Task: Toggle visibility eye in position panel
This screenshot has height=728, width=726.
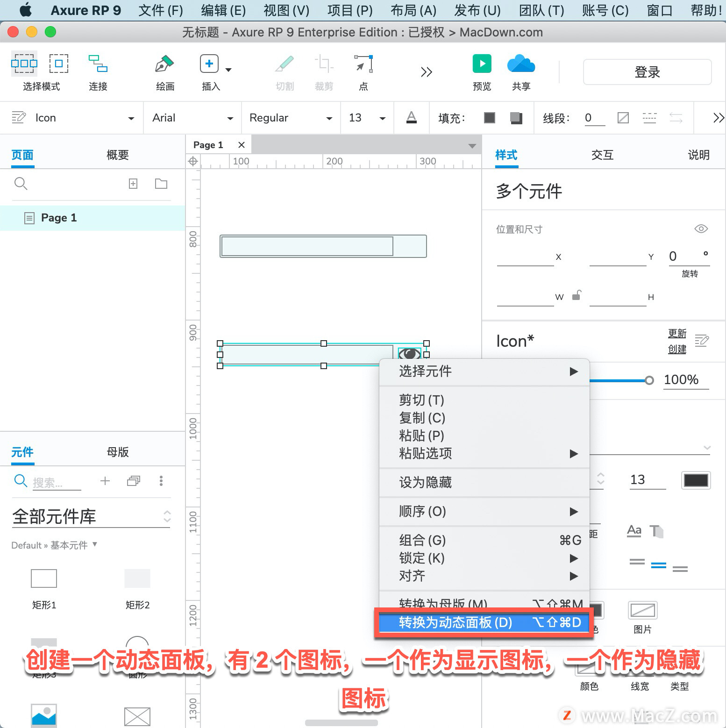Action: [701, 229]
